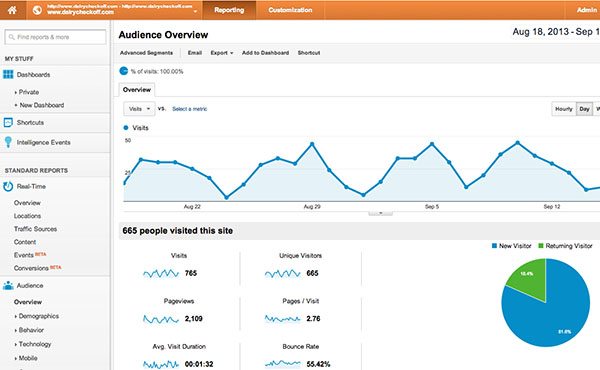Click the Unique Visitors sparkline
Screen dimensions: 600x370
(x=282, y=273)
